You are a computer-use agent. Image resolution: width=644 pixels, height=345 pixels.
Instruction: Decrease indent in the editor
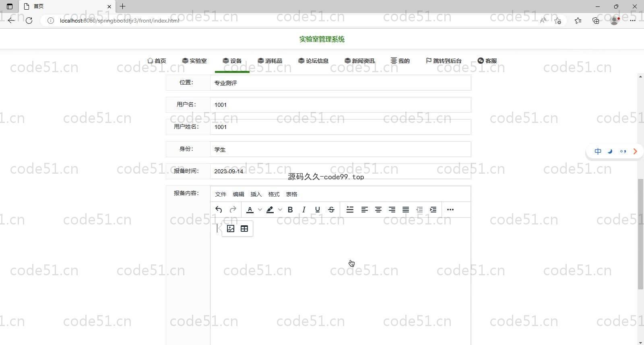coord(419,210)
